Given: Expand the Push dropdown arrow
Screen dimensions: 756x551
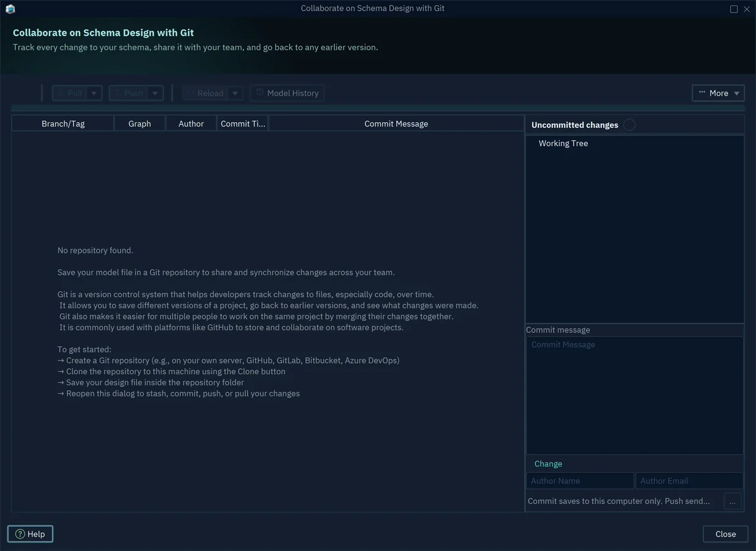Looking at the screenshot, I should point(155,93).
